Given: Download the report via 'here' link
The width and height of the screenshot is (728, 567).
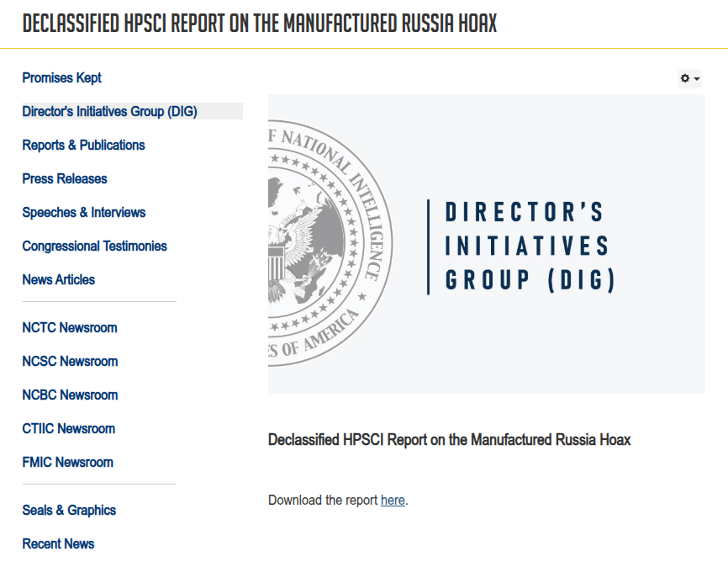Looking at the screenshot, I should click(393, 500).
